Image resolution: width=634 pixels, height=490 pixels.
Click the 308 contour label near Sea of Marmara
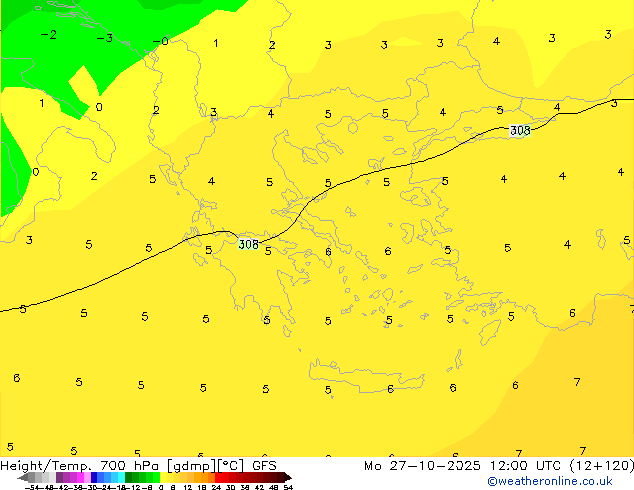[x=520, y=130]
